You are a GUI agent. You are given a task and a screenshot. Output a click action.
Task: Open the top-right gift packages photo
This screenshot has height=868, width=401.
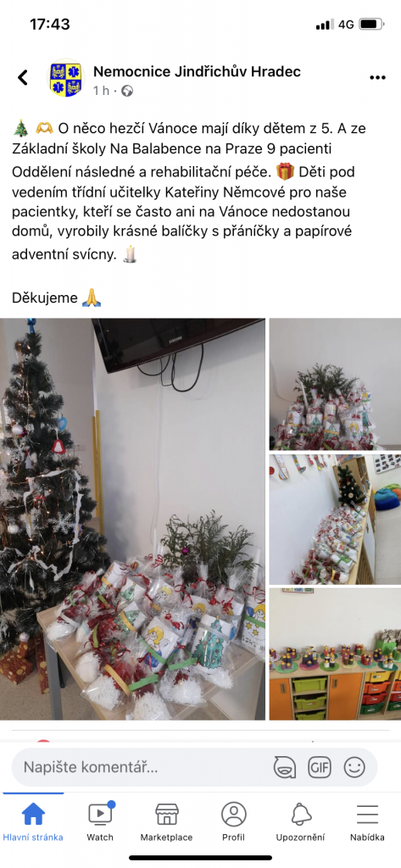point(335,384)
